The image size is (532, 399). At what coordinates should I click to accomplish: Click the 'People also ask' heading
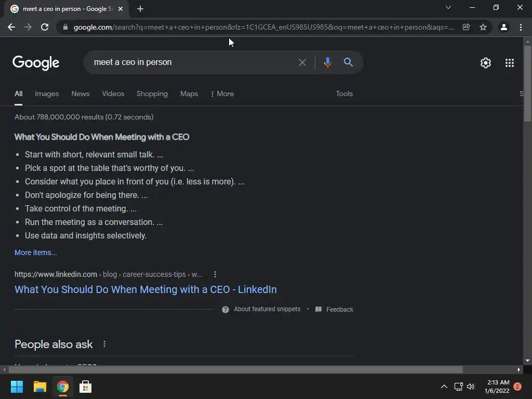pos(54,344)
